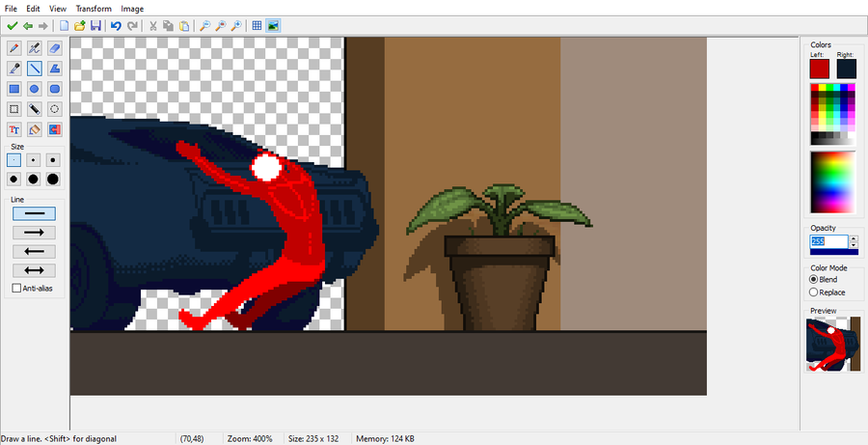Select the Replace color mode

[x=827, y=292]
